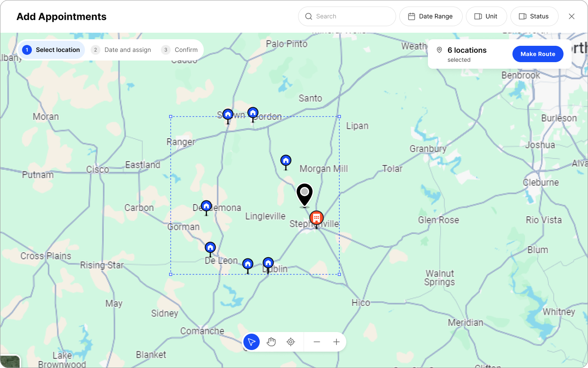Open the Date Range filter
The width and height of the screenshot is (588, 368).
coord(431,16)
